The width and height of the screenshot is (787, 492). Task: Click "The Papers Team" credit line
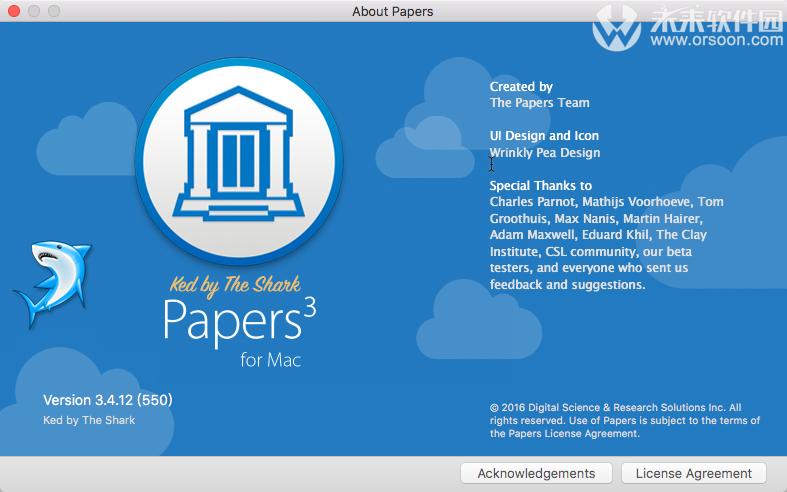click(x=539, y=103)
